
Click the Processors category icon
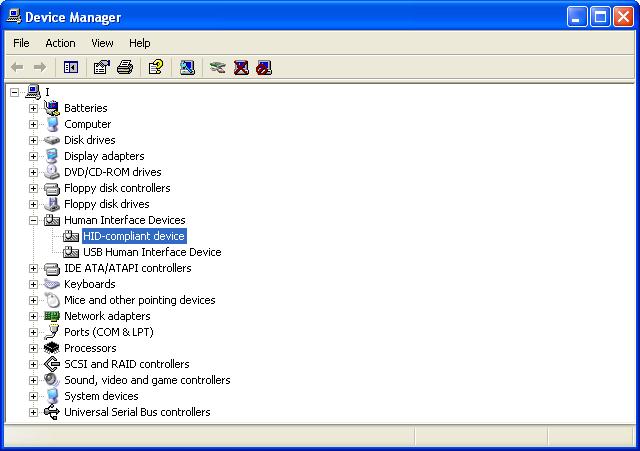pyautogui.click(x=52, y=348)
